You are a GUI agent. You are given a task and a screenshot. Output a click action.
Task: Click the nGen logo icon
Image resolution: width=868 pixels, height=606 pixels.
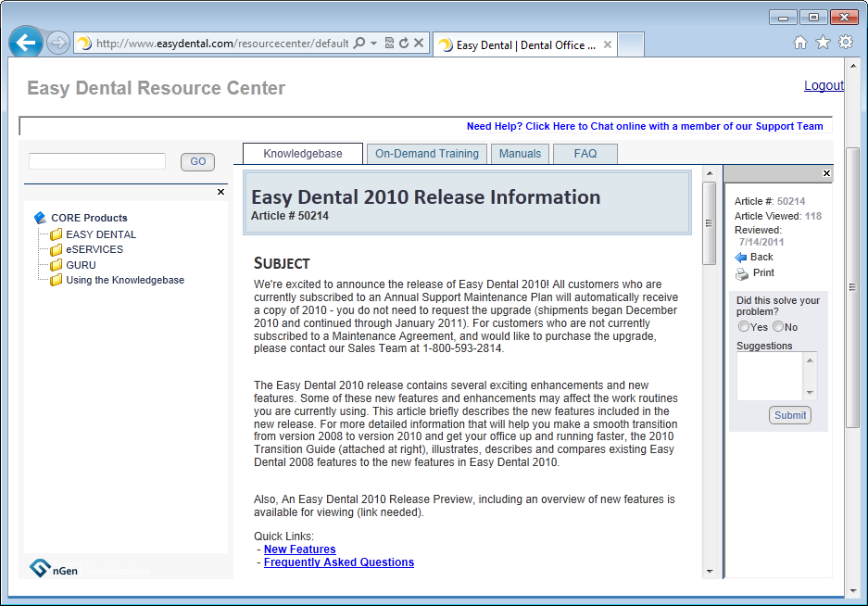tap(41, 568)
